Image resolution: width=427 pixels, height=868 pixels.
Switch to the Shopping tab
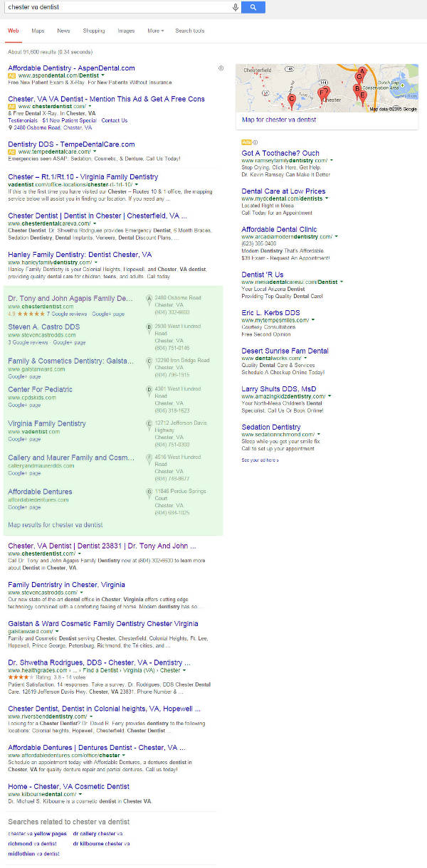(x=94, y=31)
